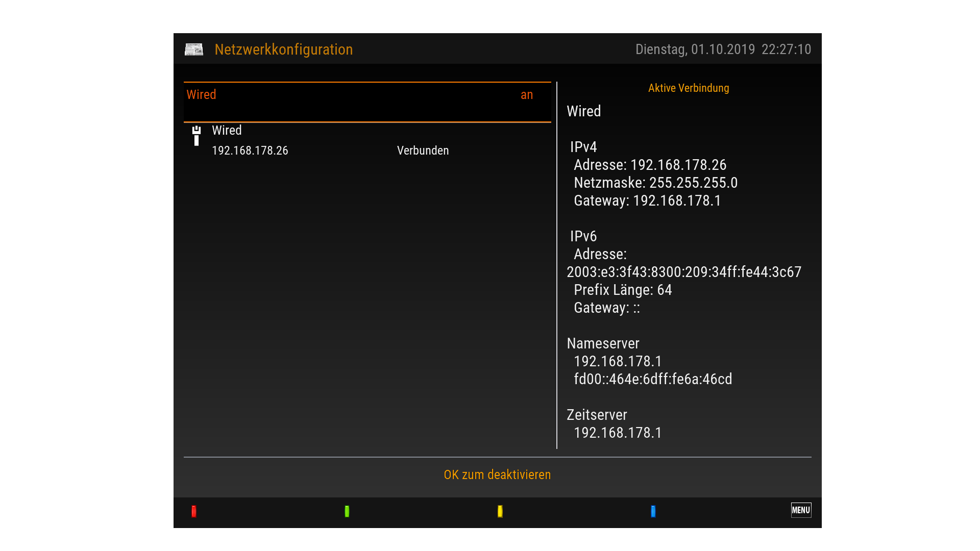Click the Nameserver section label

pyautogui.click(x=603, y=344)
